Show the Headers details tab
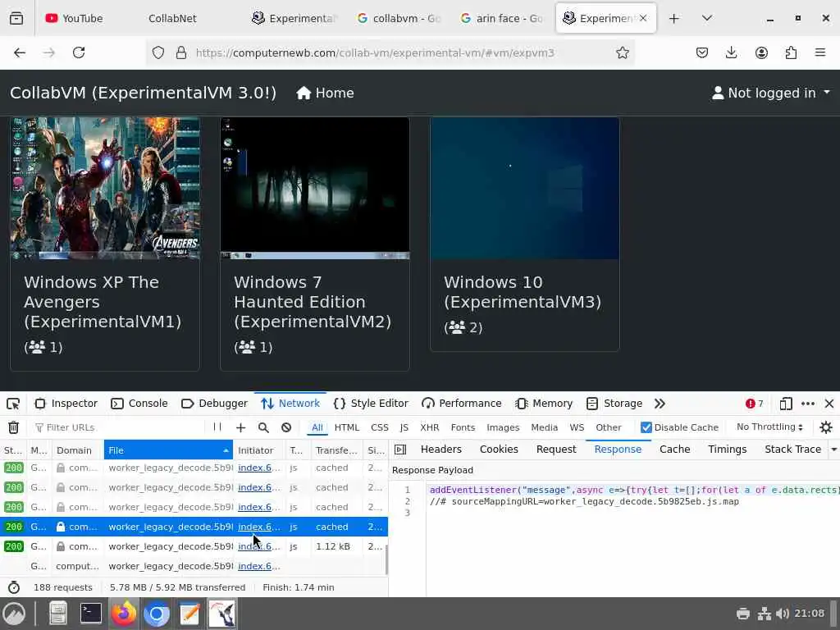Screen dimensions: 840x630 pos(441,450)
